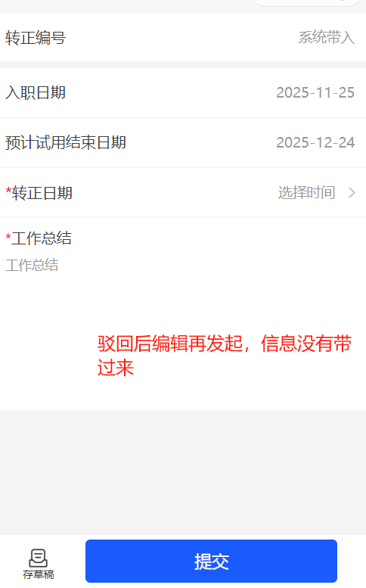366x588 pixels.
Task: Click the 入职日期 value 2025-11-25
Action: coord(315,92)
